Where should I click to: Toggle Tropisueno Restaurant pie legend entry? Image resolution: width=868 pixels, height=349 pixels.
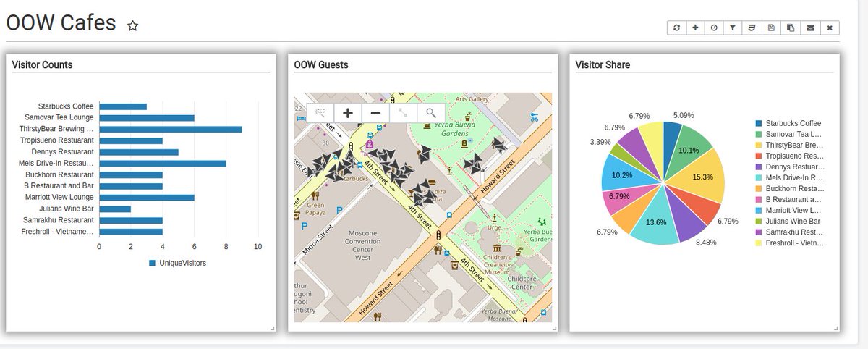(x=788, y=156)
